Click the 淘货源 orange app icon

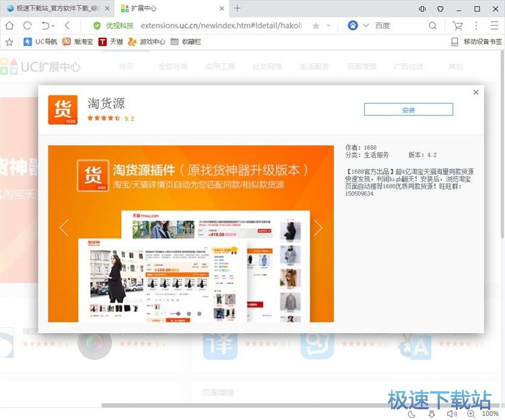pyautogui.click(x=63, y=110)
